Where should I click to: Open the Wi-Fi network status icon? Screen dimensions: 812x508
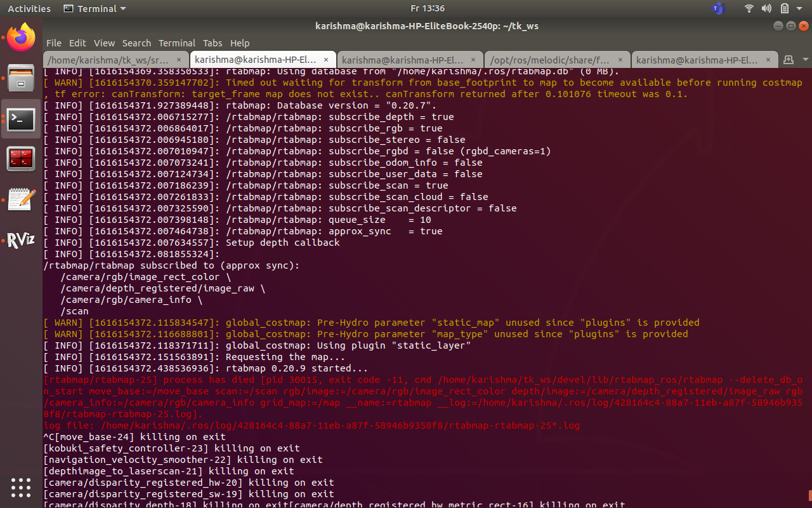tap(749, 9)
